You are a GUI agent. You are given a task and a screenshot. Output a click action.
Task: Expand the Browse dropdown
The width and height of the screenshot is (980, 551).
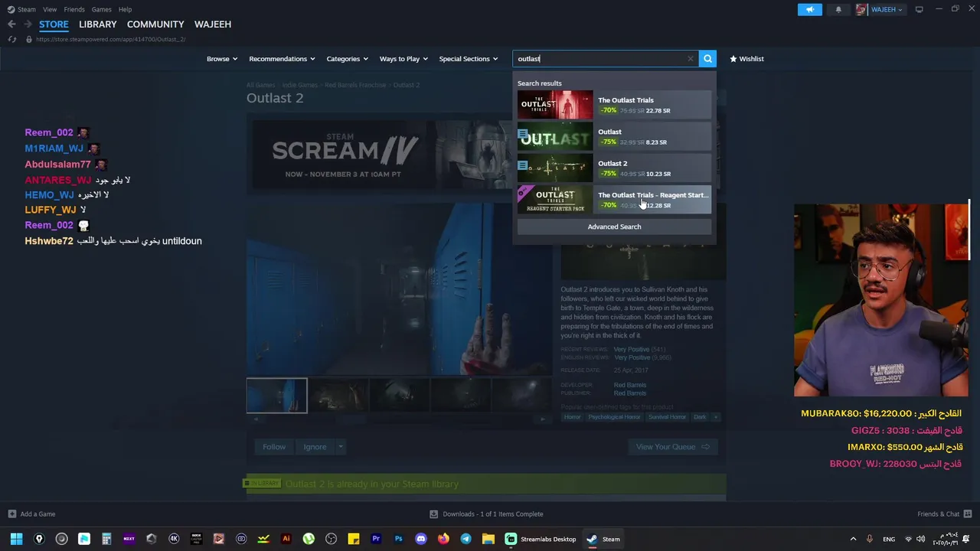coord(221,59)
